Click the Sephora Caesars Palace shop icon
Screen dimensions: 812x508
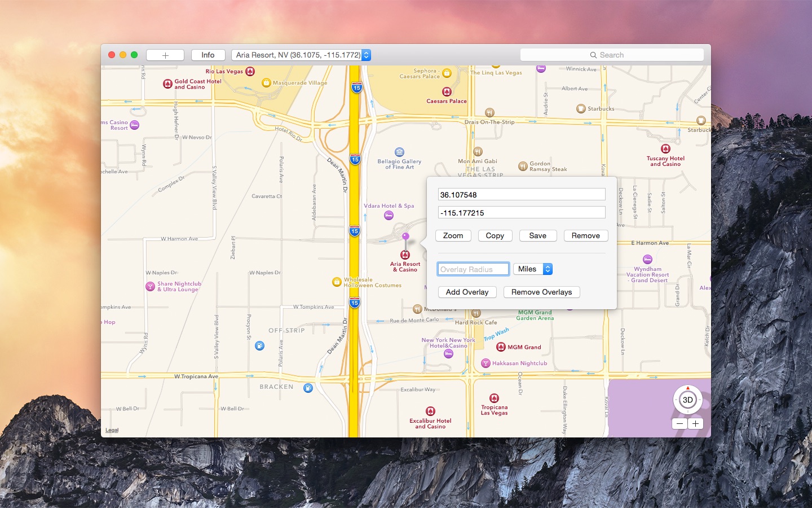coord(447,73)
